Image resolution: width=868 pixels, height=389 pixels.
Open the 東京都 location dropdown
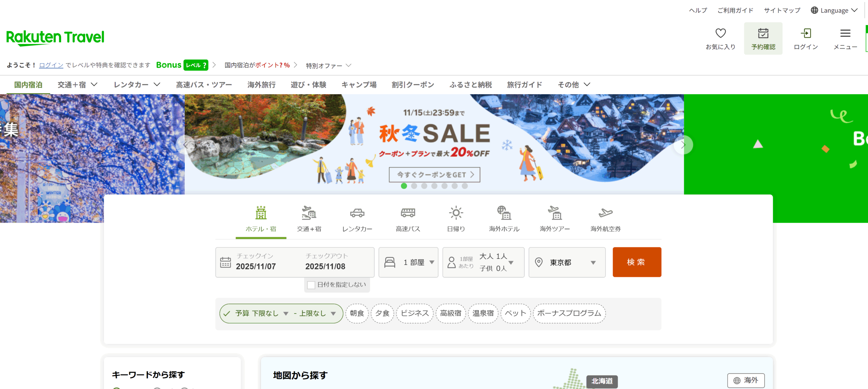pyautogui.click(x=567, y=263)
